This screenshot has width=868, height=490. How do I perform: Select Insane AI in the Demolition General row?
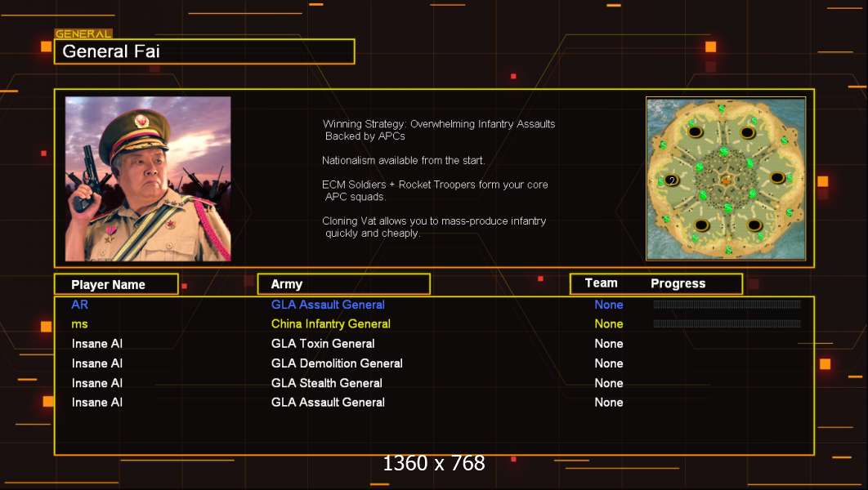tap(97, 363)
